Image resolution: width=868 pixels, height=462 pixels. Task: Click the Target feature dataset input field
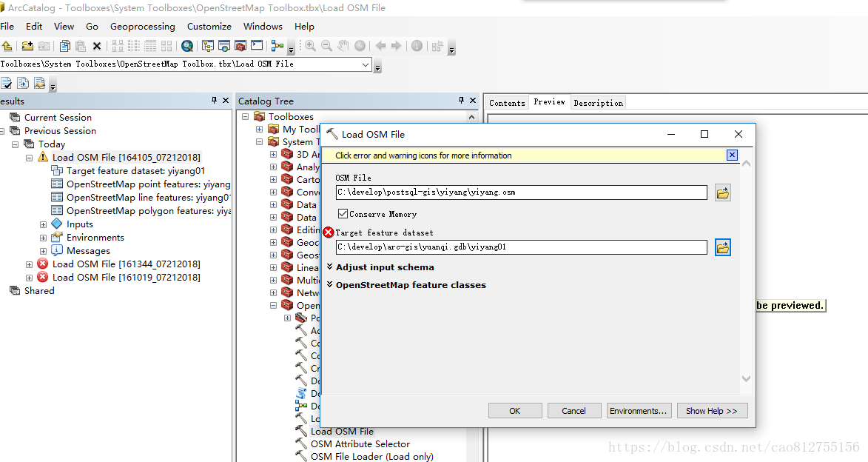click(522, 247)
